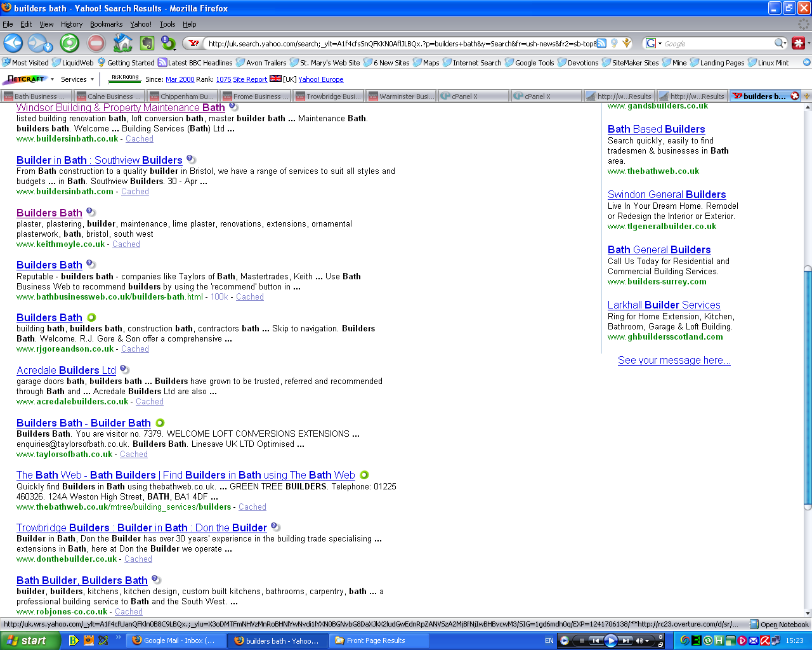The image size is (812, 650).
Task: Switch to the Bath Business tab
Action: tap(36, 96)
